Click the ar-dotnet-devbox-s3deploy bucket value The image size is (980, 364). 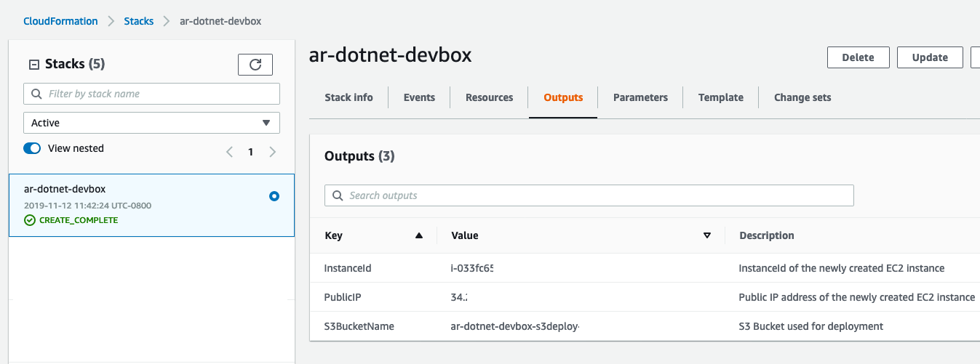click(515, 326)
